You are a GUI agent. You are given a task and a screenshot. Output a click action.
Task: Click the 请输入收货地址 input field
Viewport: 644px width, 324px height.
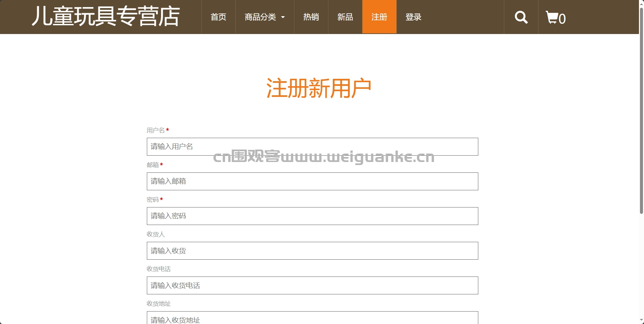pyautogui.click(x=312, y=318)
